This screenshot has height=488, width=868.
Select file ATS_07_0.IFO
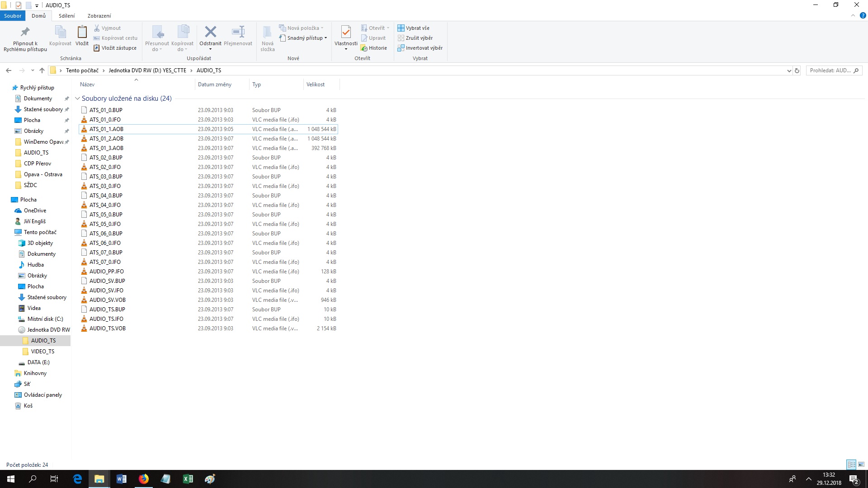point(208,262)
